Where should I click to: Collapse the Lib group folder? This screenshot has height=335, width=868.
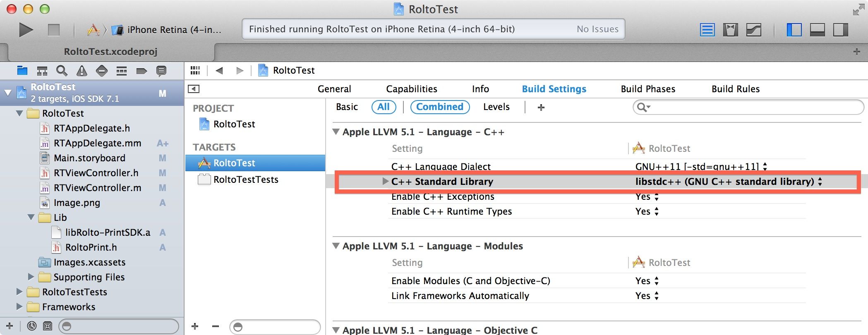[x=31, y=218]
